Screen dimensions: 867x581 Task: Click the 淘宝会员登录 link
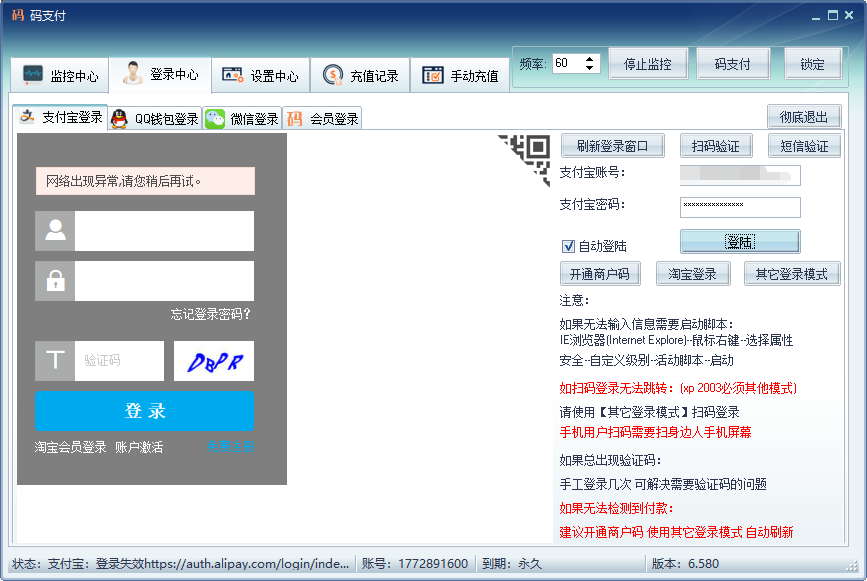(70, 447)
